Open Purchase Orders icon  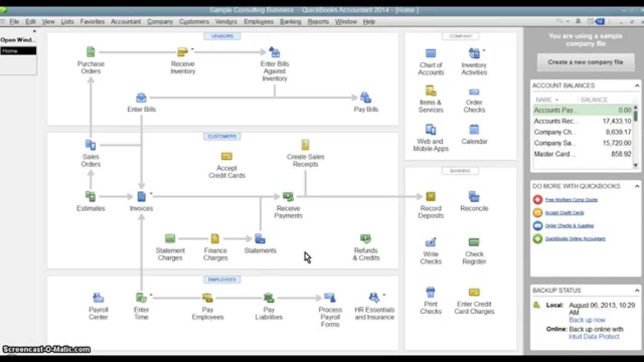91,52
